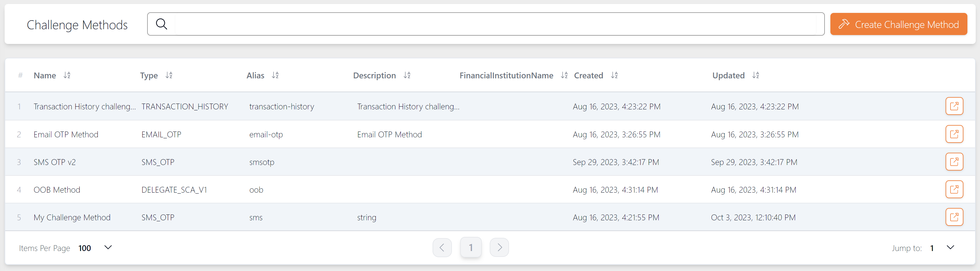This screenshot has width=980, height=271.
Task: Click the Oct 3, 2023, 12:10:40 PM updated cell
Action: click(753, 217)
